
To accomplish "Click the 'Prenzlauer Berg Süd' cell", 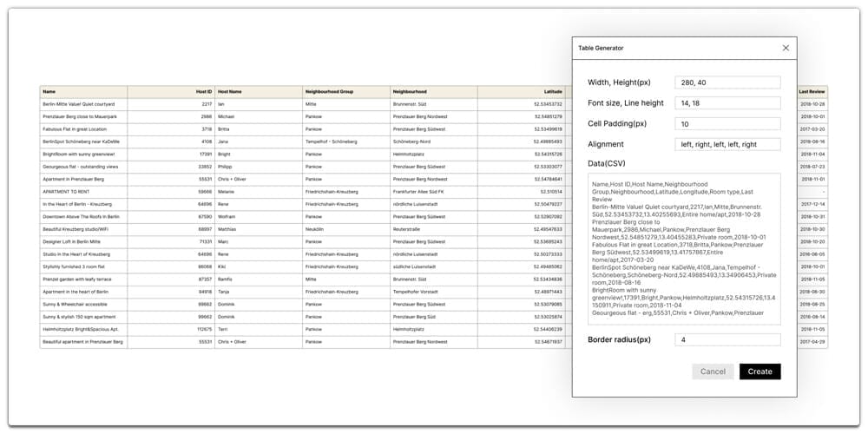I will pos(433,317).
